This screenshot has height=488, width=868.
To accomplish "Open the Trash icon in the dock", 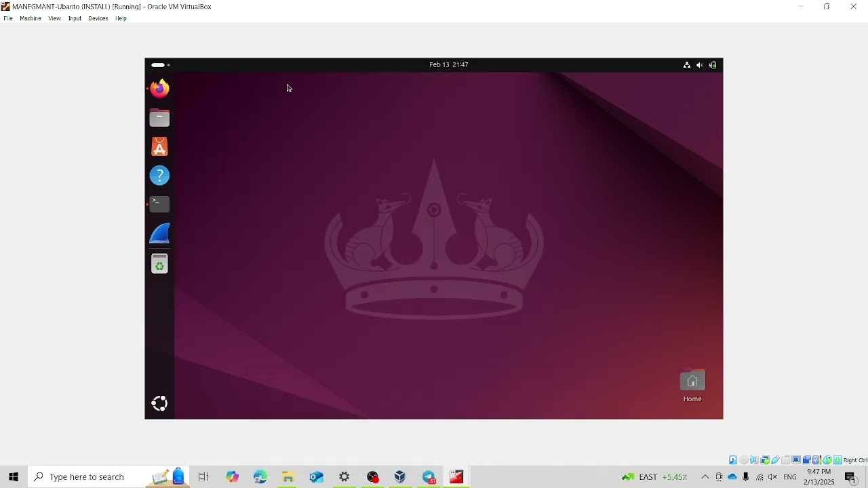I will tap(160, 264).
